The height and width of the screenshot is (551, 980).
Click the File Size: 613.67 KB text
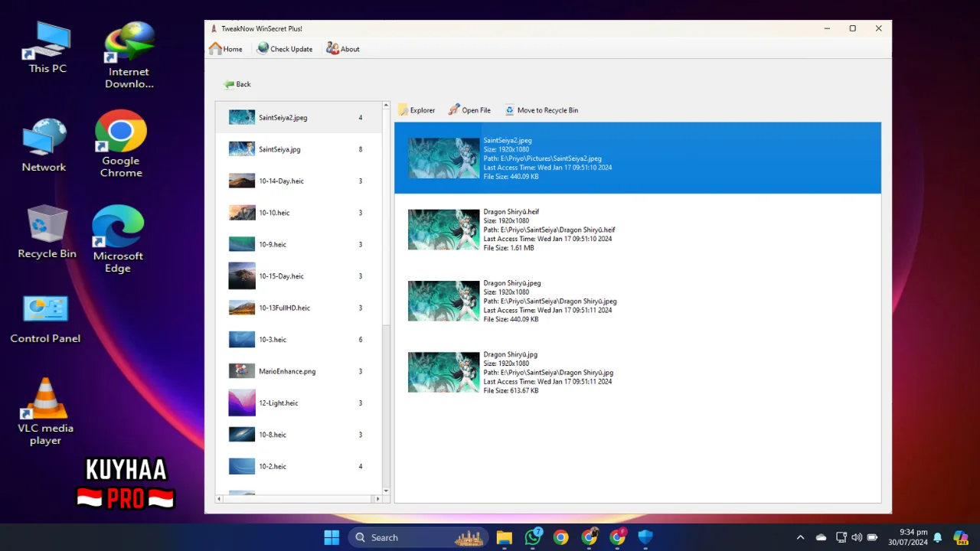(511, 390)
